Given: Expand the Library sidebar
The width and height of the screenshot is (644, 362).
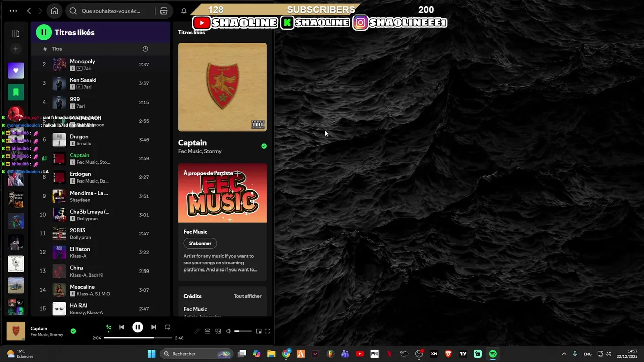Looking at the screenshot, I should pyautogui.click(x=16, y=34).
